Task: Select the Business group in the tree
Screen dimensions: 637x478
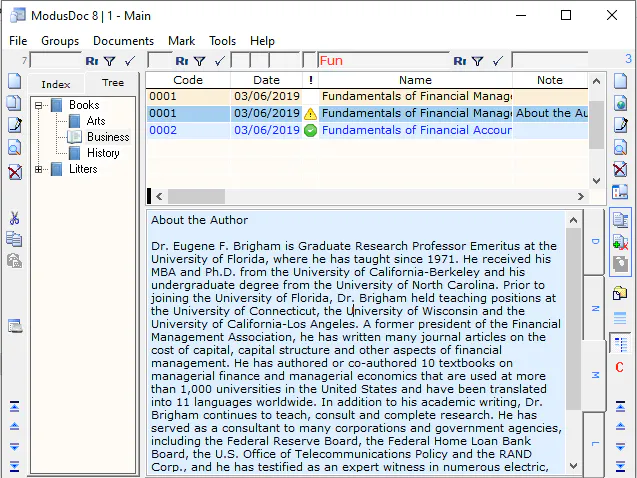Action: pos(108,137)
